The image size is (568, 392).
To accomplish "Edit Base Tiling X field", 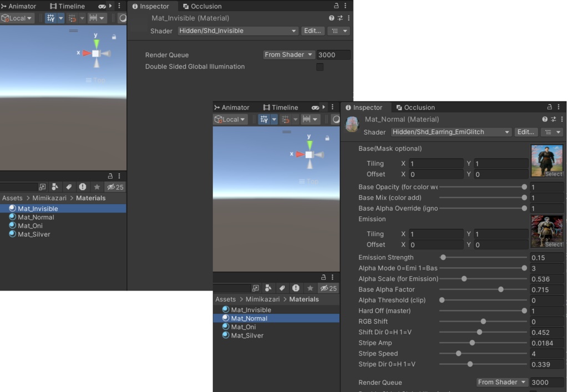I will coord(436,164).
